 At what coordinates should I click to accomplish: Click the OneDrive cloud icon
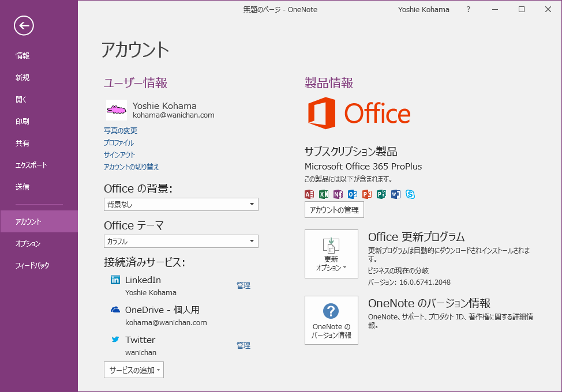[115, 310]
